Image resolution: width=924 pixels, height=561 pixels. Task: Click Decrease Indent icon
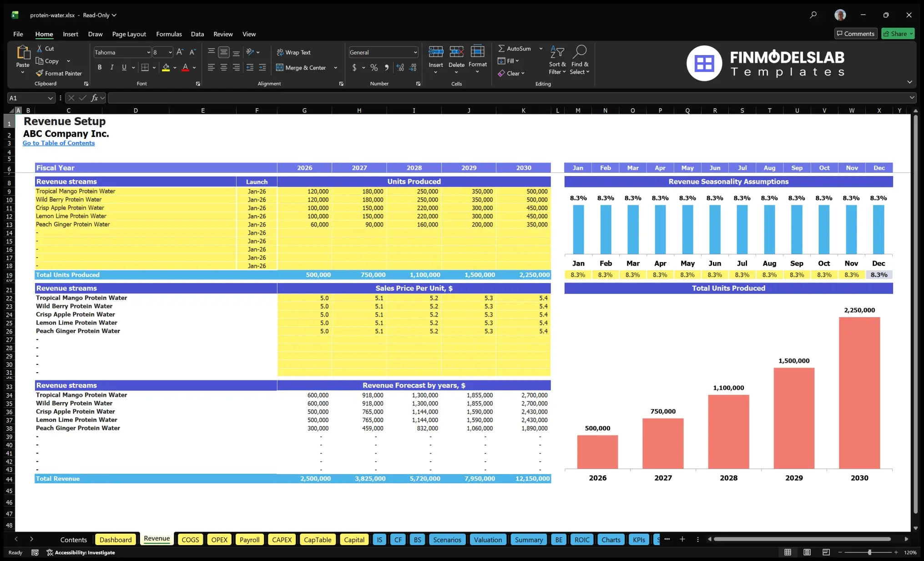click(250, 67)
